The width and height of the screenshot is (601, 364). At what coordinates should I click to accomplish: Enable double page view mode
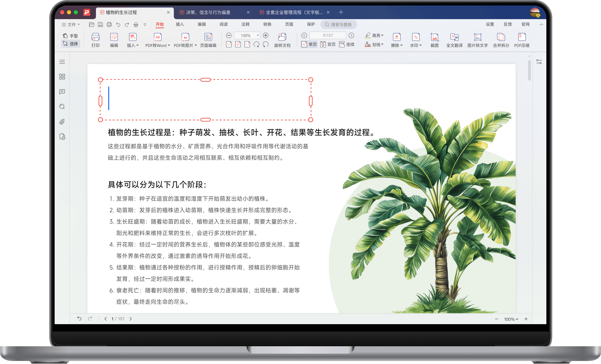[328, 44]
